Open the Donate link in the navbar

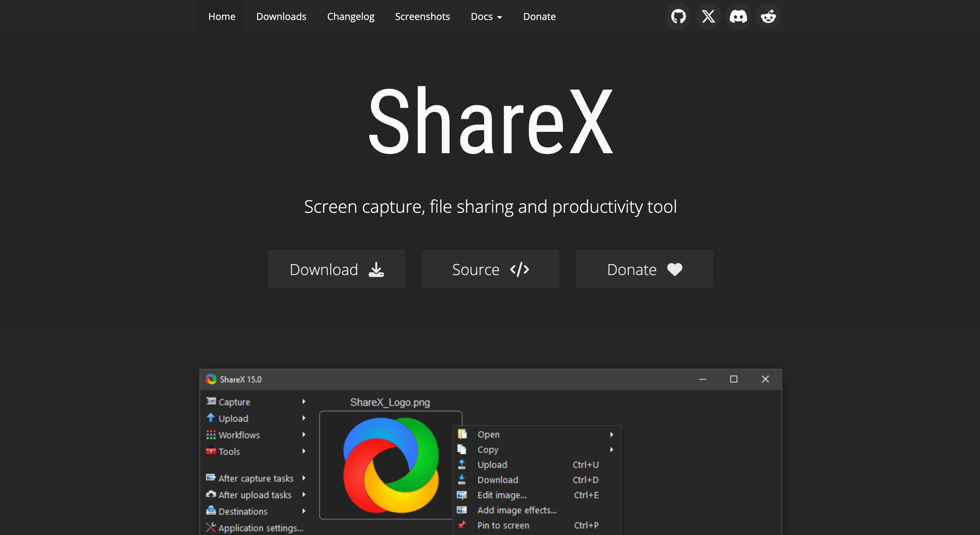tap(539, 17)
